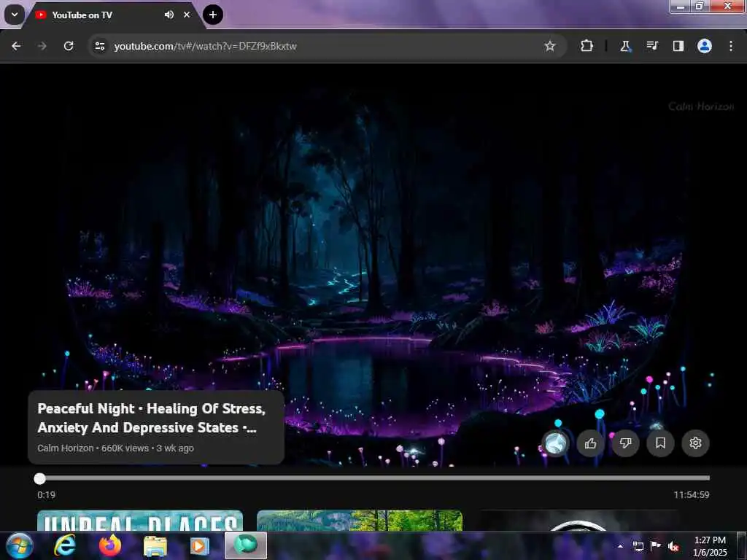Open network status tray icon
The height and width of the screenshot is (560, 747).
pos(638,546)
